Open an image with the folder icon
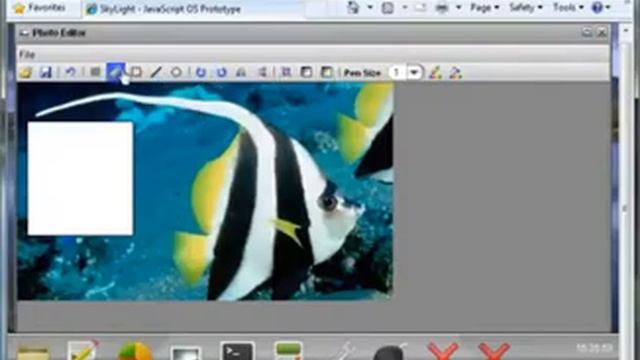The image size is (640, 360). tap(26, 73)
